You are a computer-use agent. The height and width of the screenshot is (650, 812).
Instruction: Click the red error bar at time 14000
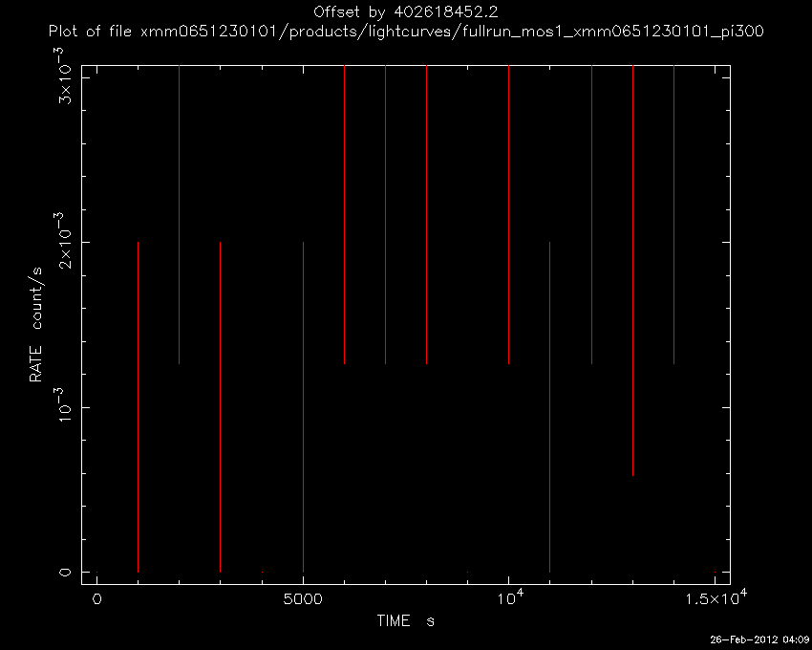(673, 215)
